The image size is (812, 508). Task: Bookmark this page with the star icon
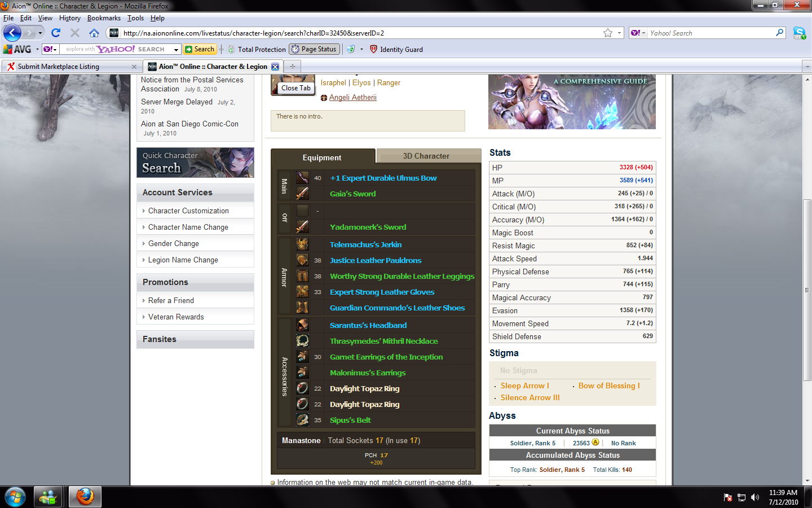pos(608,33)
